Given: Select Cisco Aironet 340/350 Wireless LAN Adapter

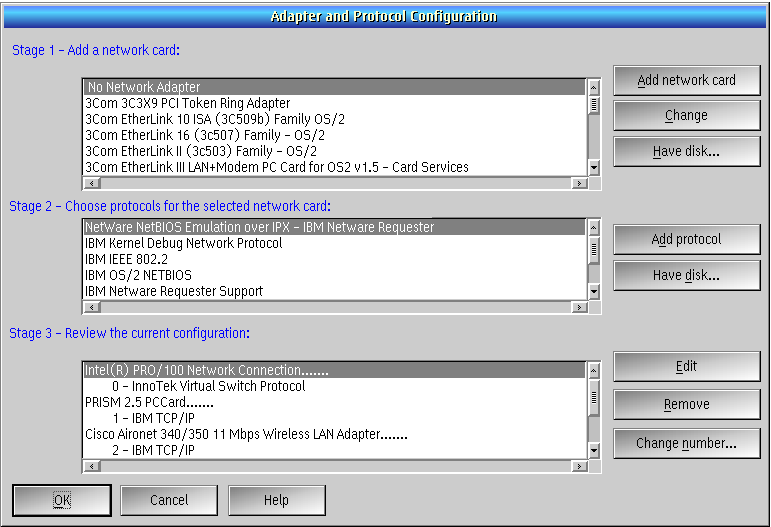Looking at the screenshot, I should pyautogui.click(x=334, y=434).
